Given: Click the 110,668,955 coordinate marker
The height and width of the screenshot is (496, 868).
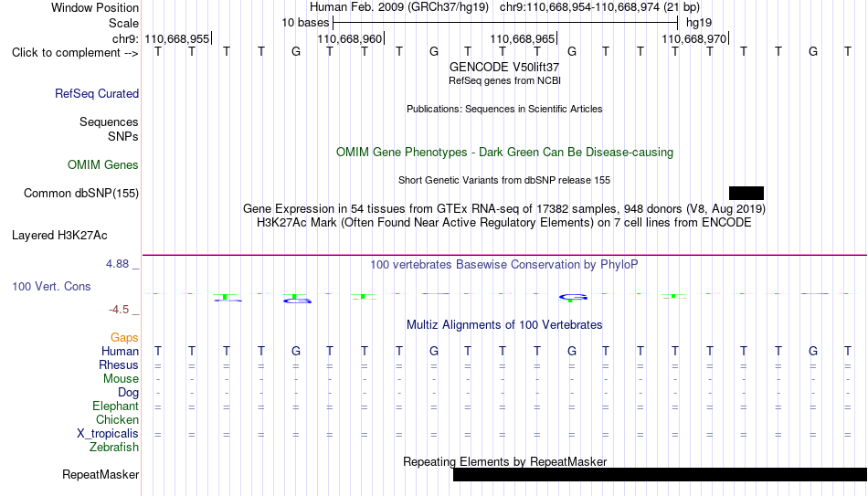Looking at the screenshot, I should click(177, 38).
